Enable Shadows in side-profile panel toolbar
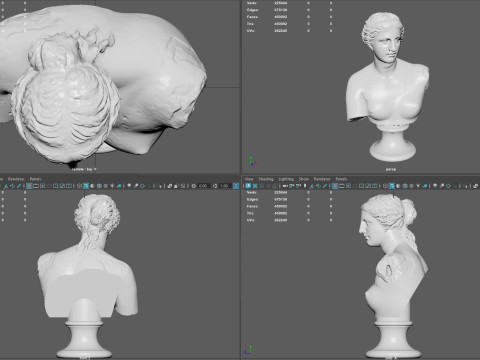 click(425, 186)
